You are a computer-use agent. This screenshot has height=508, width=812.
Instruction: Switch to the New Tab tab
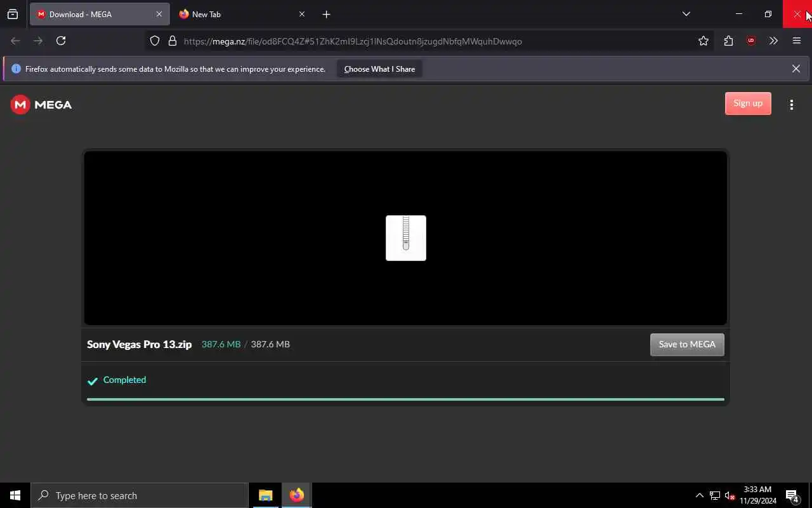tap(242, 14)
